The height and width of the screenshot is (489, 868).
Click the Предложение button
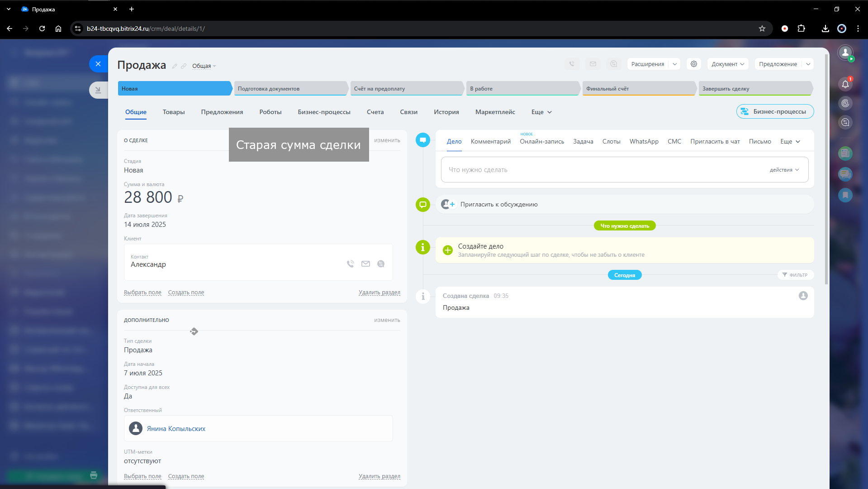pyautogui.click(x=778, y=64)
